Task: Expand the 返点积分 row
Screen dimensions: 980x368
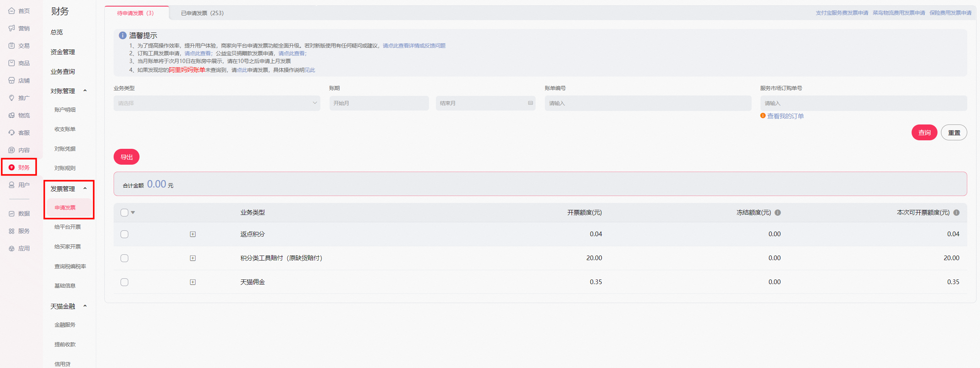Action: pyautogui.click(x=193, y=234)
